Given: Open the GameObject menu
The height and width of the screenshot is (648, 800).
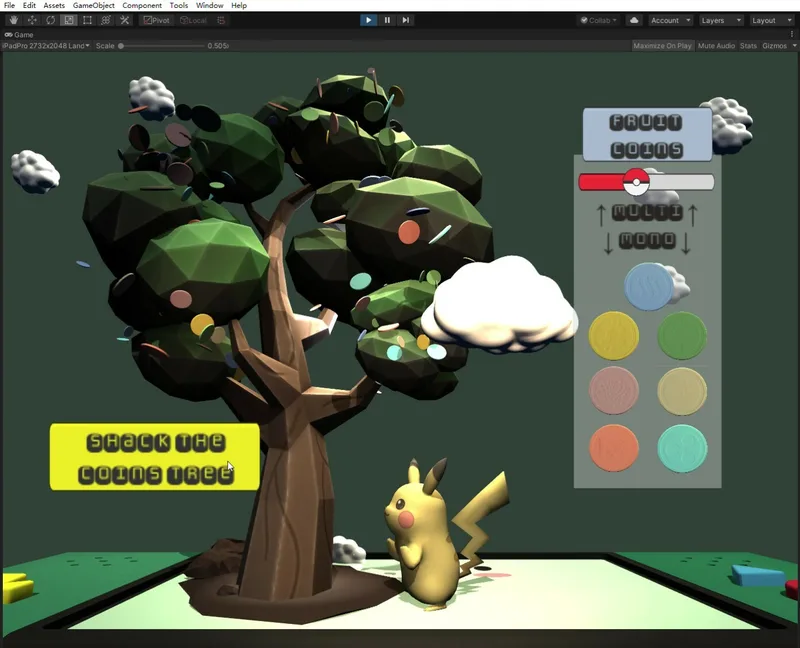Looking at the screenshot, I should pos(94,5).
